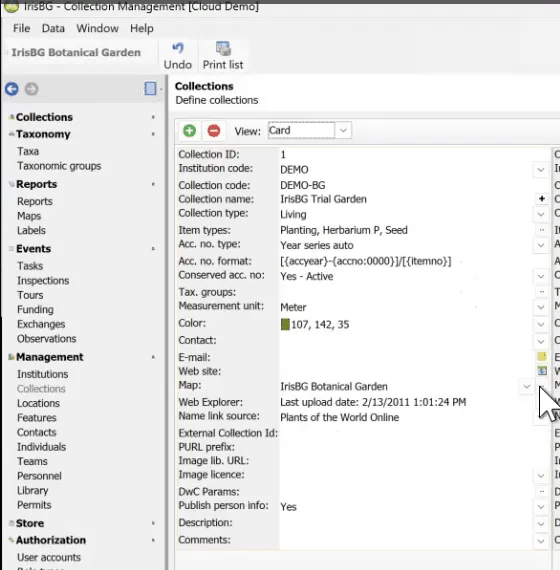
Task: Click the Acc. no. format field
Action: click(413, 261)
